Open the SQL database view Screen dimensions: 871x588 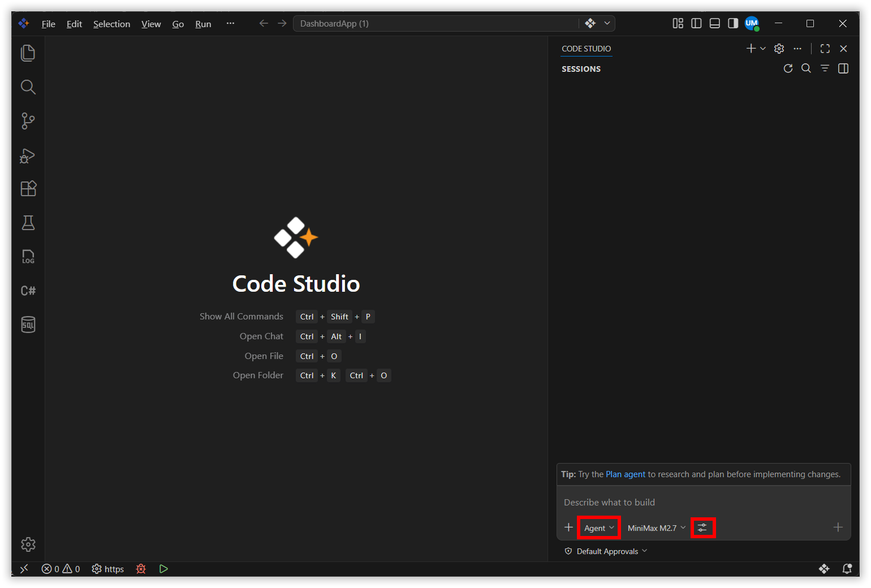[28, 325]
